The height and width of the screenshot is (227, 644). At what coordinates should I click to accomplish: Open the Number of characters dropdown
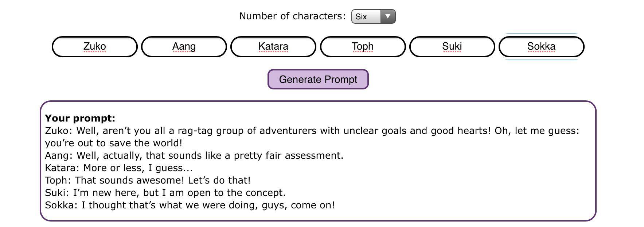pos(373,16)
